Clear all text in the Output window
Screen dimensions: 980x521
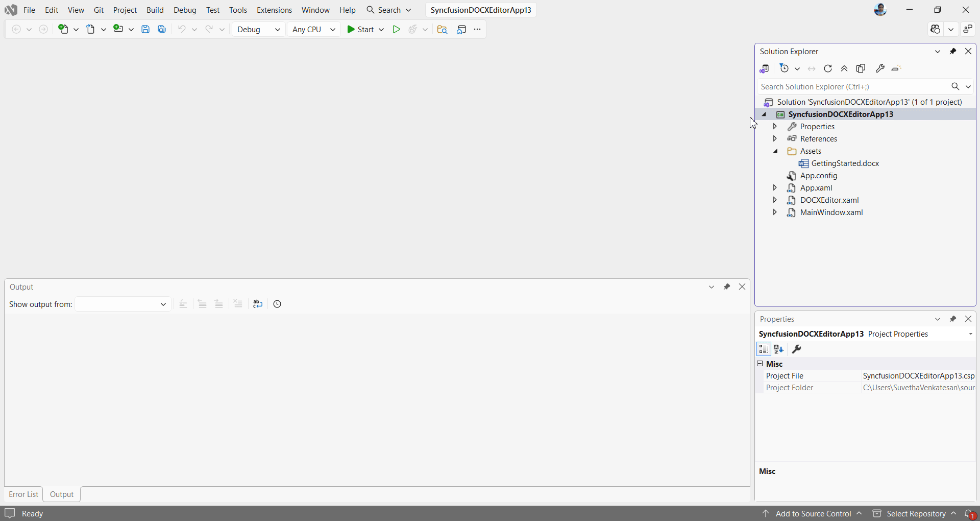(238, 304)
